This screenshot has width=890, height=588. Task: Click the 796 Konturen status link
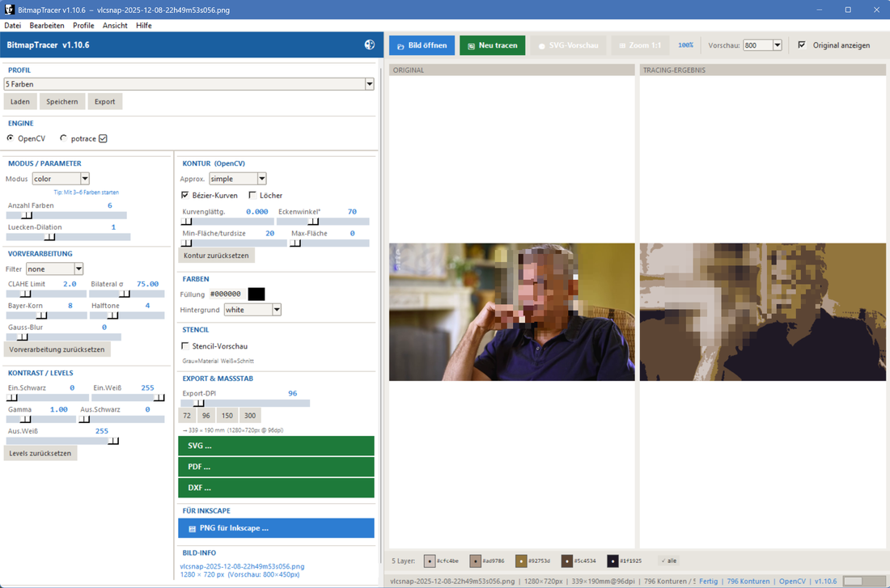tap(748, 582)
